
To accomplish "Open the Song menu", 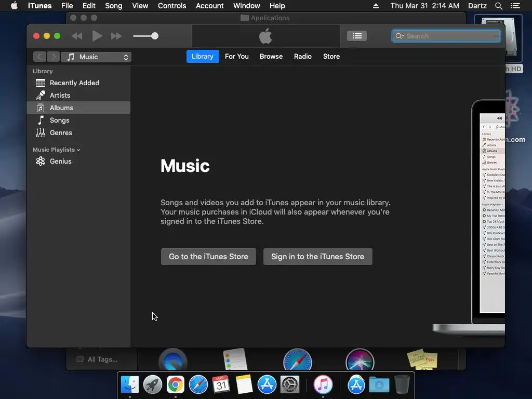I will click(113, 6).
